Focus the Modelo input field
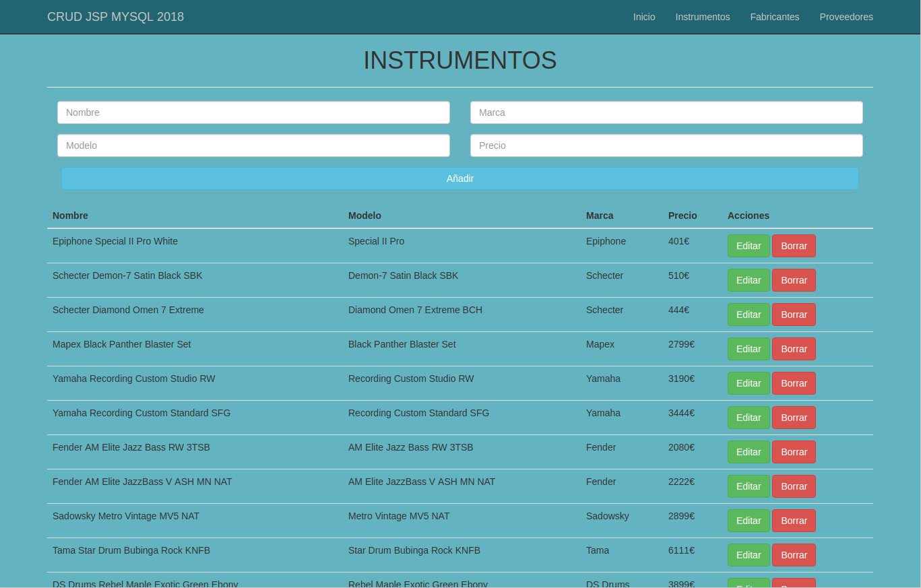 pyautogui.click(x=253, y=145)
